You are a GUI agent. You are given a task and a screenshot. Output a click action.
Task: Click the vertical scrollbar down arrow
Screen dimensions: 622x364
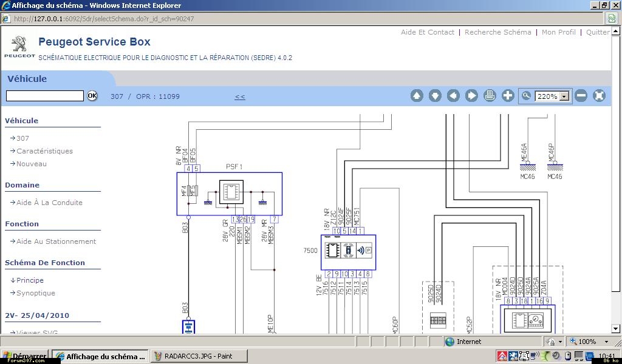615,328
